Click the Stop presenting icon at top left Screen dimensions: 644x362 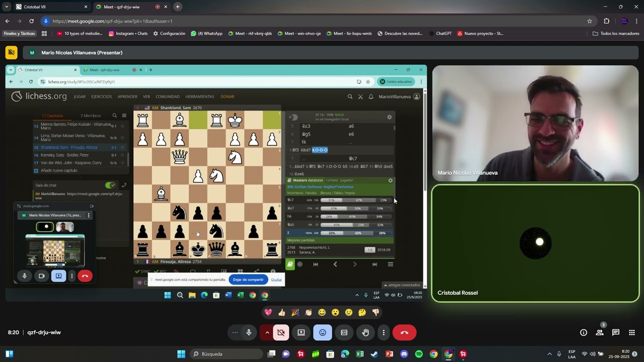point(12,52)
